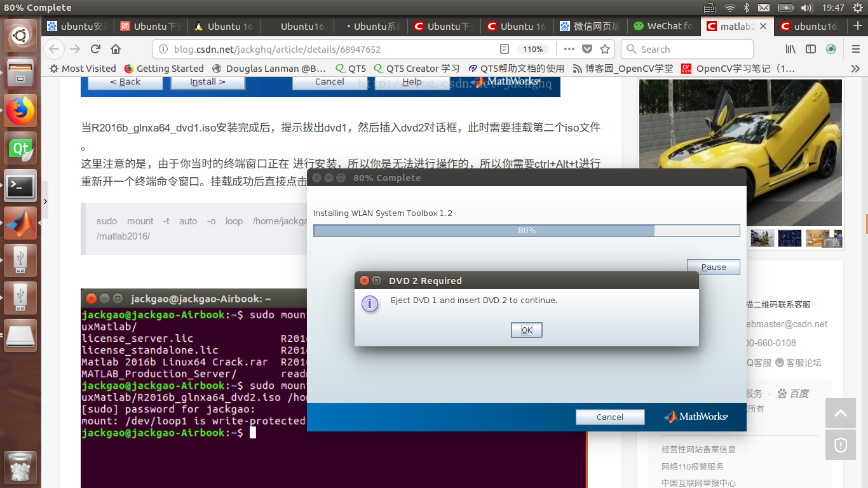Select the Ubuntu下 tab with red 简 icon
Screen dimensions: 868x488
coord(151,26)
